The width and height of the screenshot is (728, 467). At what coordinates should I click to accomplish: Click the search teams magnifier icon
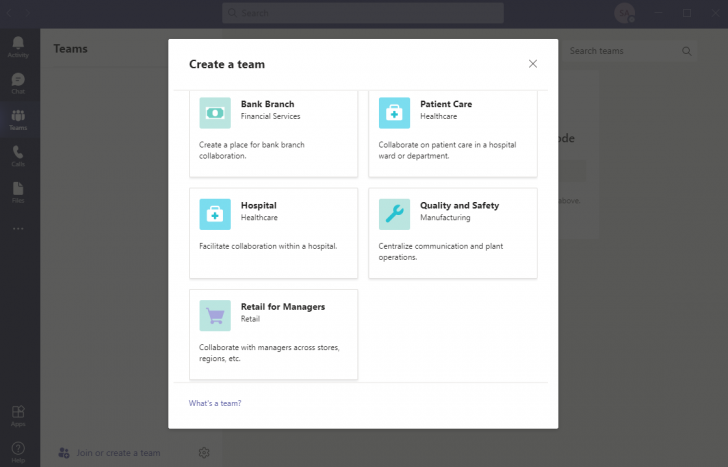click(x=687, y=51)
